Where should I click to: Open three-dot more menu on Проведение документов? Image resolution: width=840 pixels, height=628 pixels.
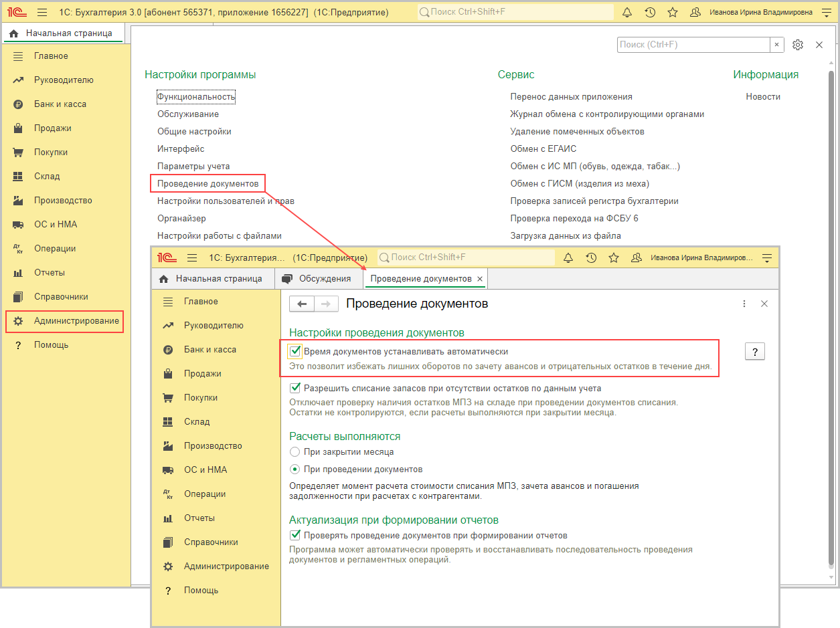tap(744, 304)
